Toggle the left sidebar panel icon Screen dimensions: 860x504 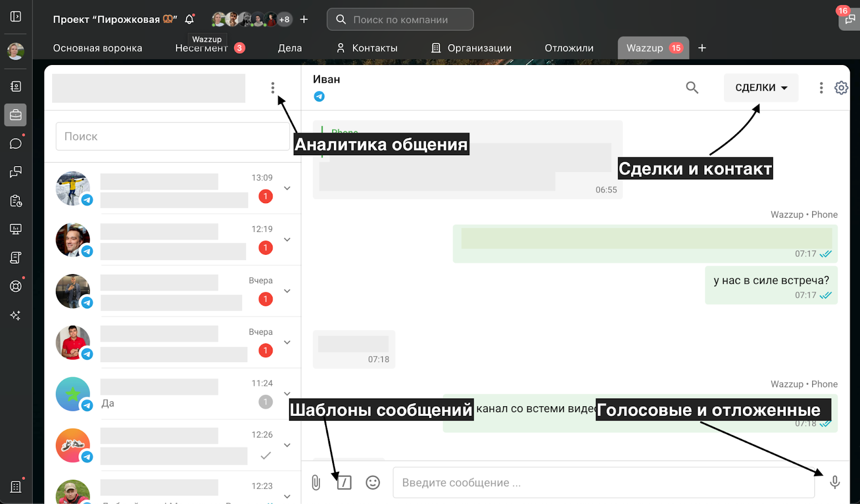(16, 17)
